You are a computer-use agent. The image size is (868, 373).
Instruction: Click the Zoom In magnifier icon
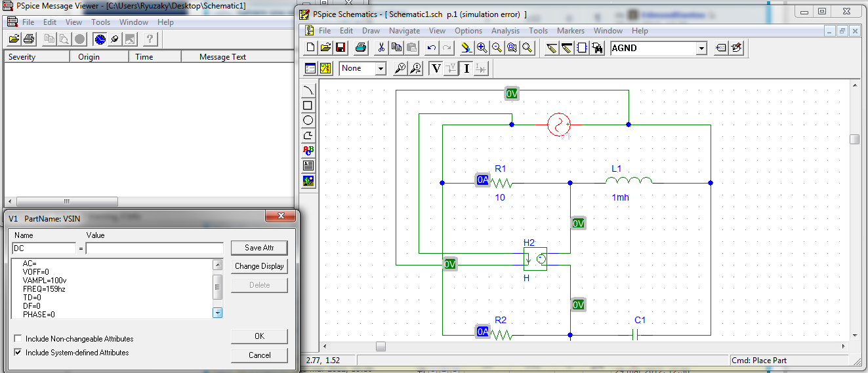point(482,48)
